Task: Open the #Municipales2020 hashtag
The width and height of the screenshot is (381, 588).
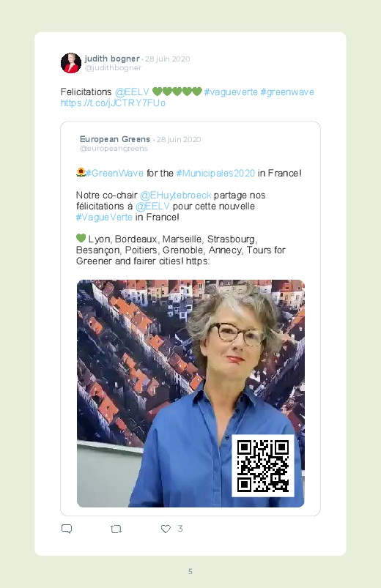Action: click(215, 174)
